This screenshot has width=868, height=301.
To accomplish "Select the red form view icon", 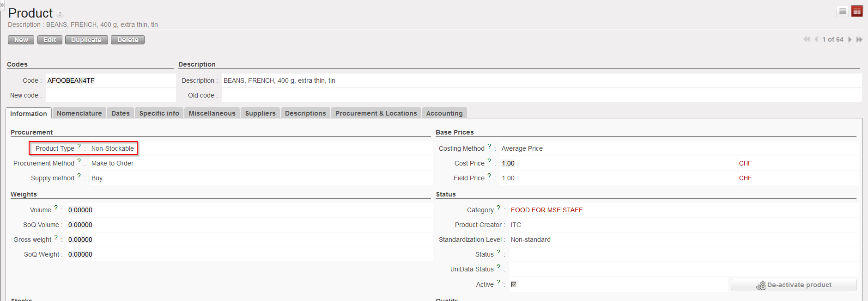I will coord(857,11).
